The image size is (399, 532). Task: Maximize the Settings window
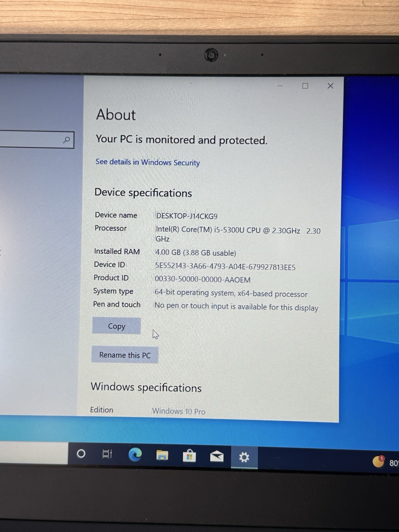305,86
